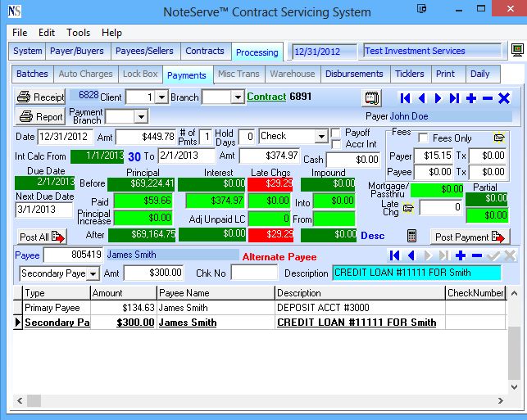The height and width of the screenshot is (420, 527).
Task: Add new payment record with plus icon
Action: [x=471, y=98]
